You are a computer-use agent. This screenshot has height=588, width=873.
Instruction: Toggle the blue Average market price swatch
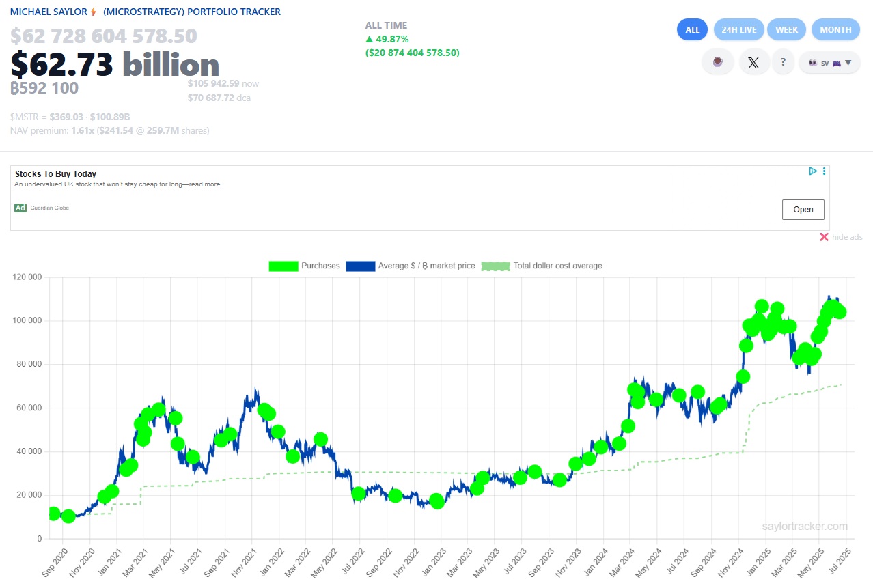(361, 266)
